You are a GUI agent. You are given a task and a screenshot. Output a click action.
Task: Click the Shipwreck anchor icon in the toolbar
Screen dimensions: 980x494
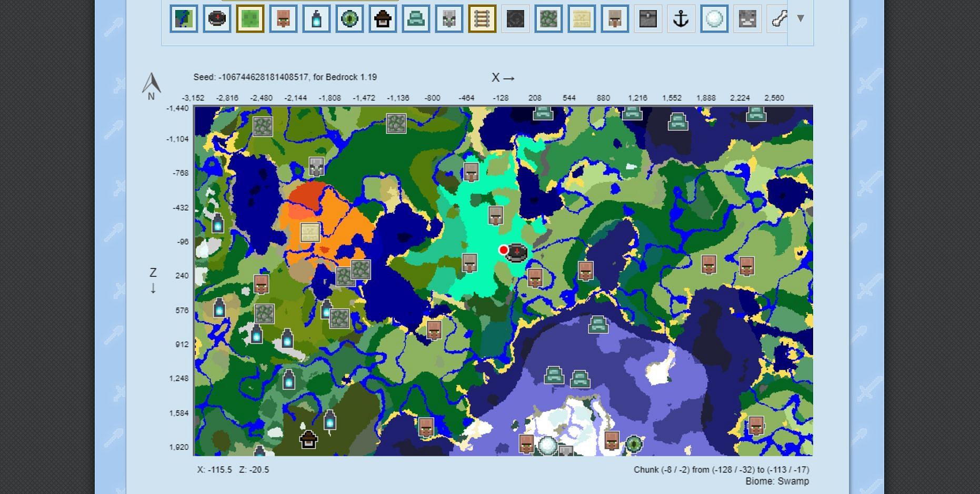coord(681,19)
